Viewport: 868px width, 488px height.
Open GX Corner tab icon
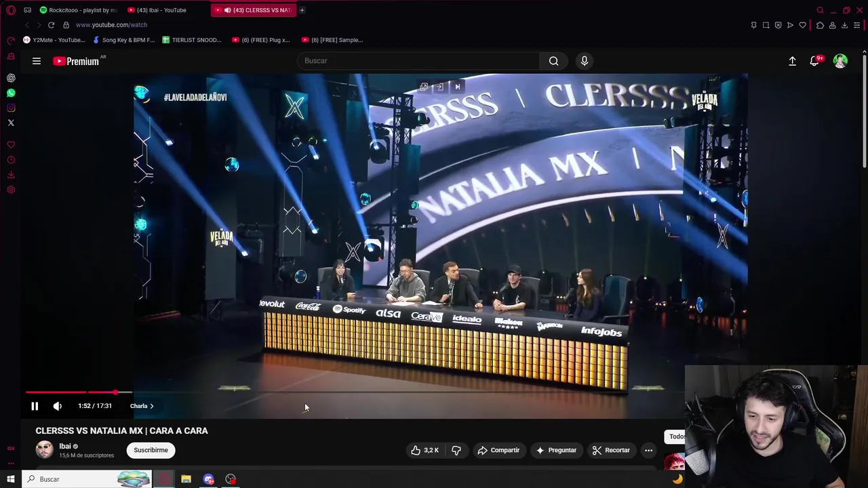tap(27, 10)
